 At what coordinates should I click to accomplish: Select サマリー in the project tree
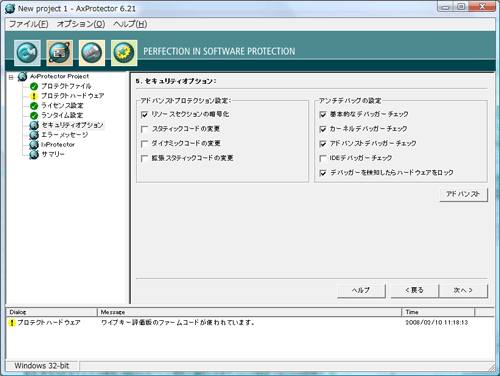coord(53,154)
